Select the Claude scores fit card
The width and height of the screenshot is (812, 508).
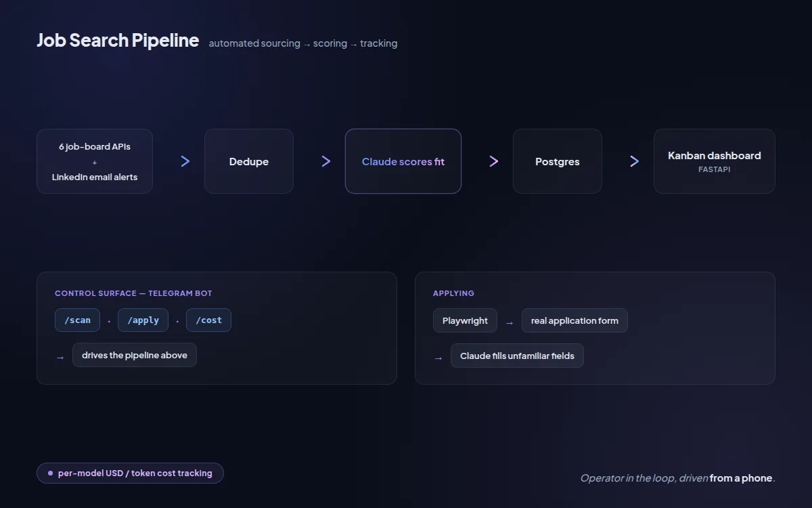[x=403, y=161]
